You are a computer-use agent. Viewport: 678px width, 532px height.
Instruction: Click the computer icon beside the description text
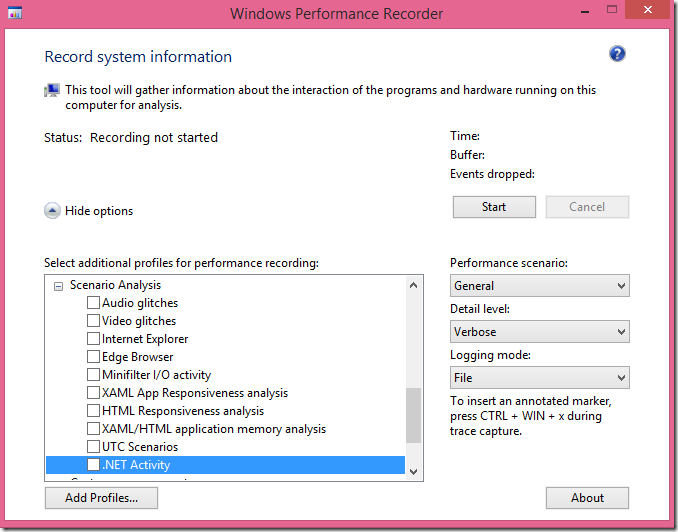[52, 90]
